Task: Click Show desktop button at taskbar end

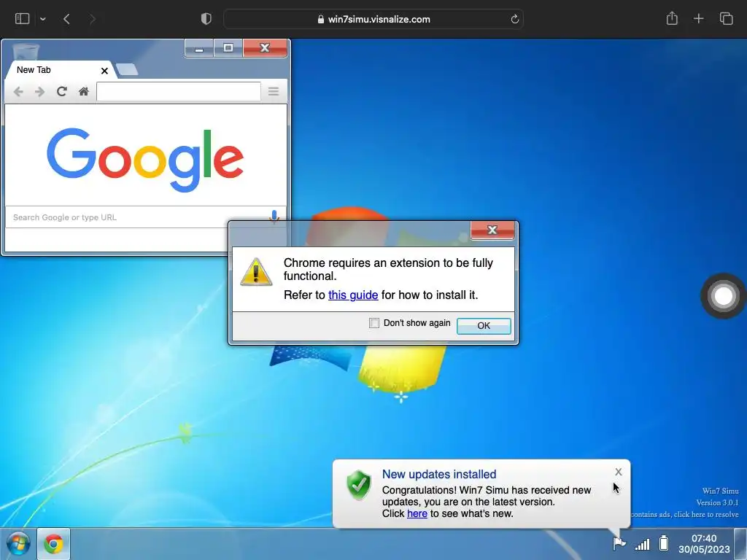Action: coord(740,544)
